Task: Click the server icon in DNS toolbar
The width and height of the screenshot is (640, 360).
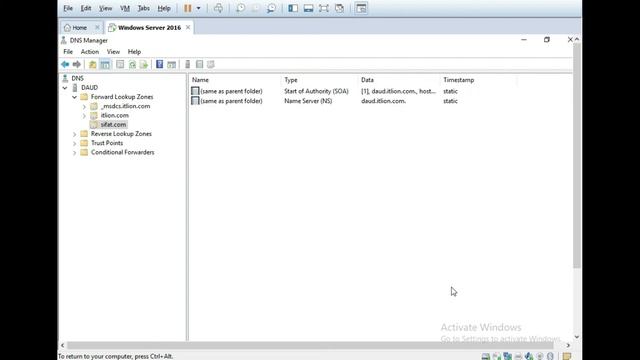Action: click(x=188, y=64)
